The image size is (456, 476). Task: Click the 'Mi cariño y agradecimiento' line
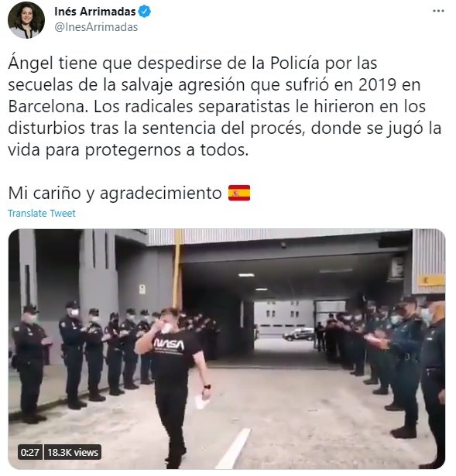point(115,193)
